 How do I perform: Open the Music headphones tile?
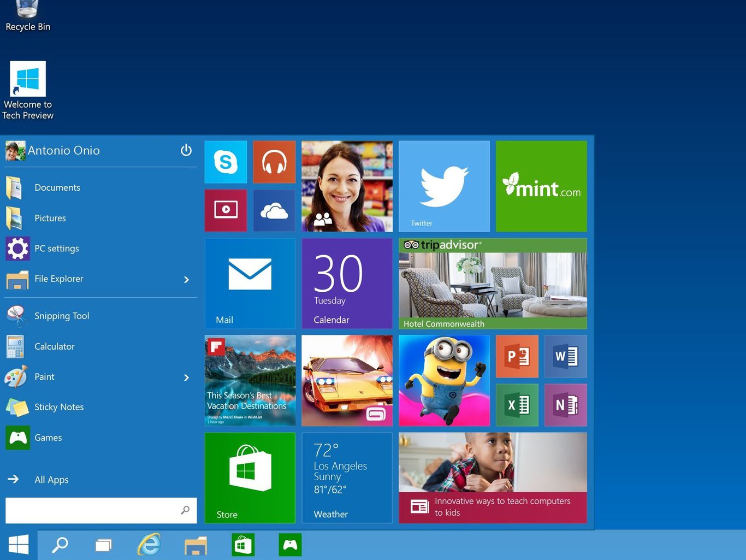[274, 162]
